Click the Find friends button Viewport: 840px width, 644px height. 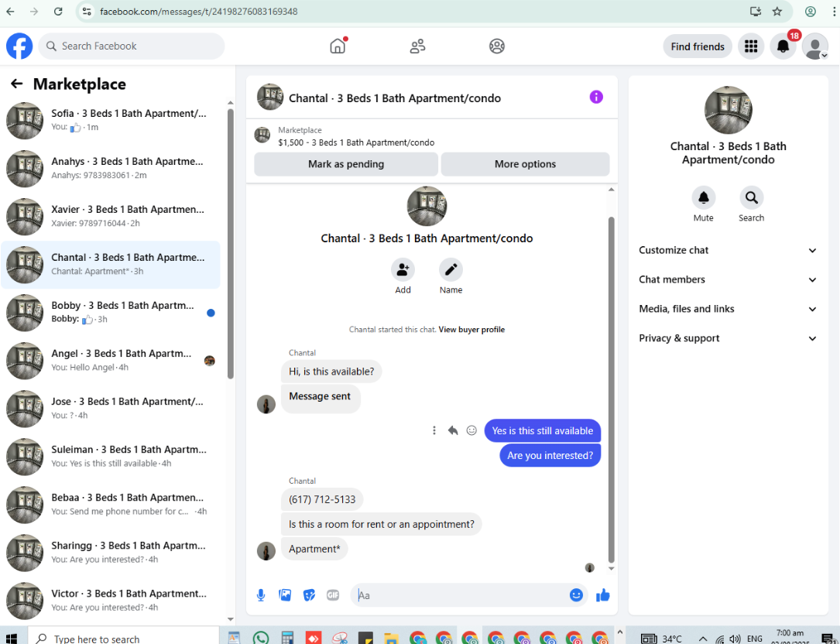698,46
